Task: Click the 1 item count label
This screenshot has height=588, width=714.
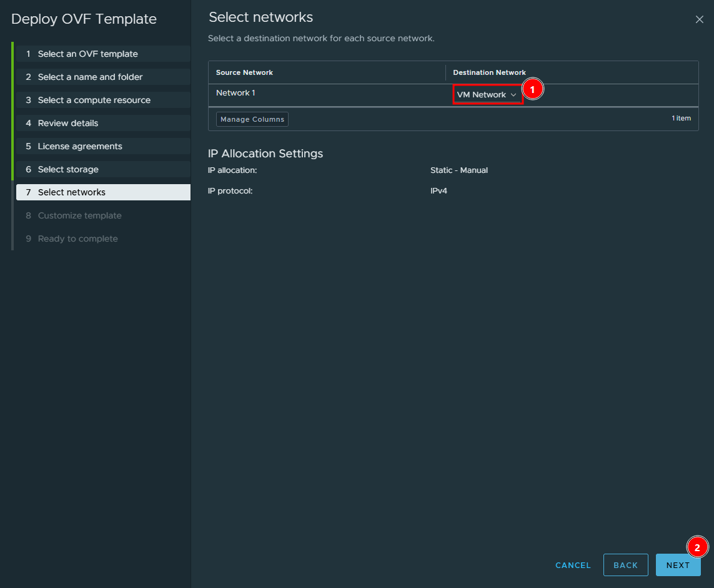Action: click(x=682, y=119)
